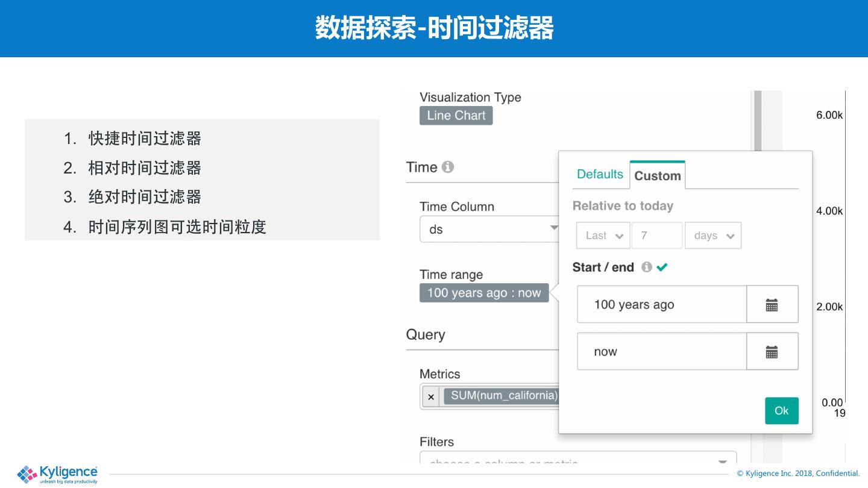Remove the SUM(num_california) metric with the x
The image size is (868, 488).
[x=431, y=397]
